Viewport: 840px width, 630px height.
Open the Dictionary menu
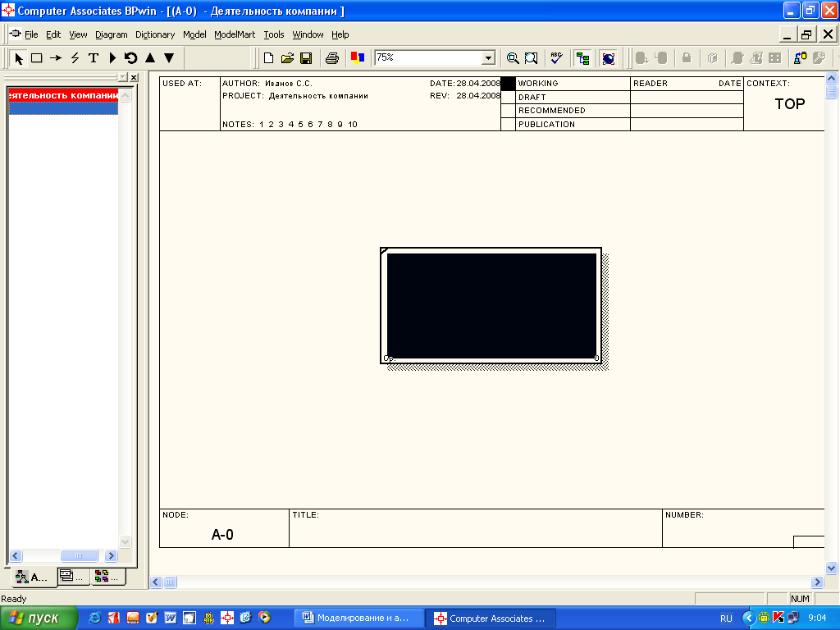coord(155,34)
